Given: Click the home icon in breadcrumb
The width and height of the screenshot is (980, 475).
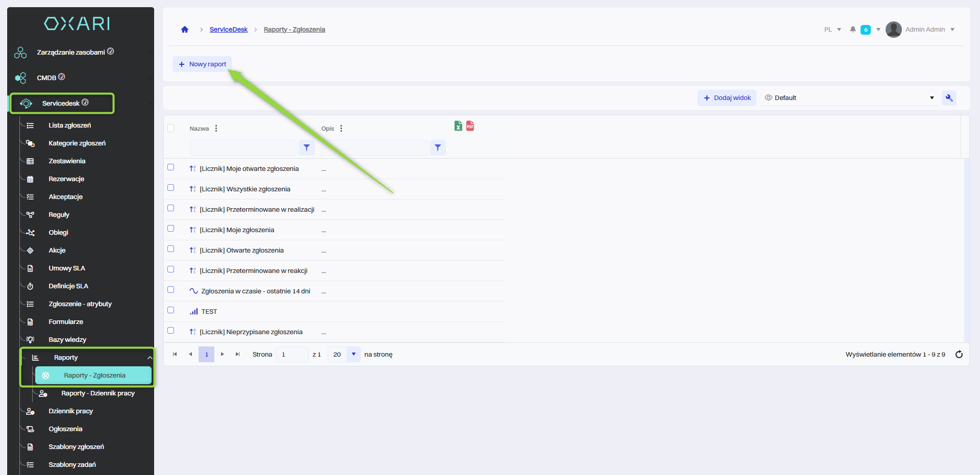Looking at the screenshot, I should click(185, 30).
